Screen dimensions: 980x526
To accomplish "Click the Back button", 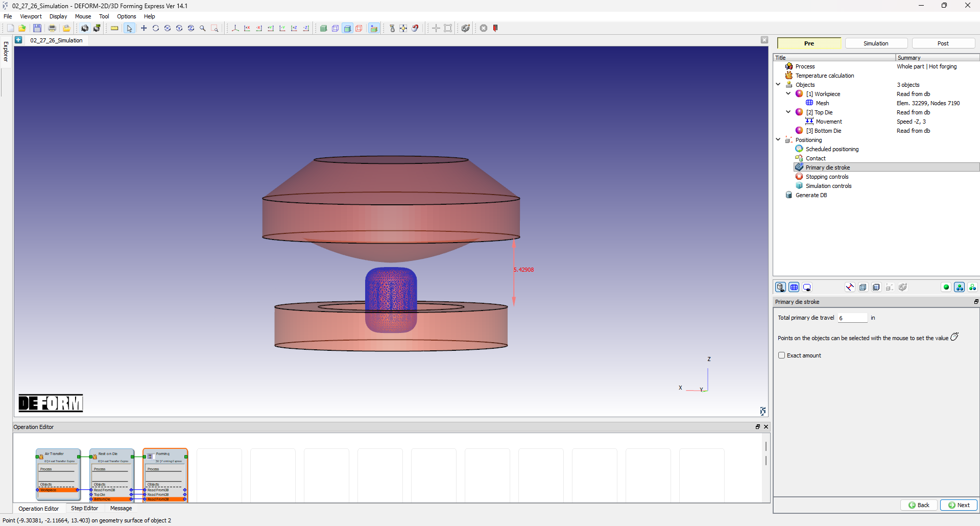I will [x=919, y=505].
